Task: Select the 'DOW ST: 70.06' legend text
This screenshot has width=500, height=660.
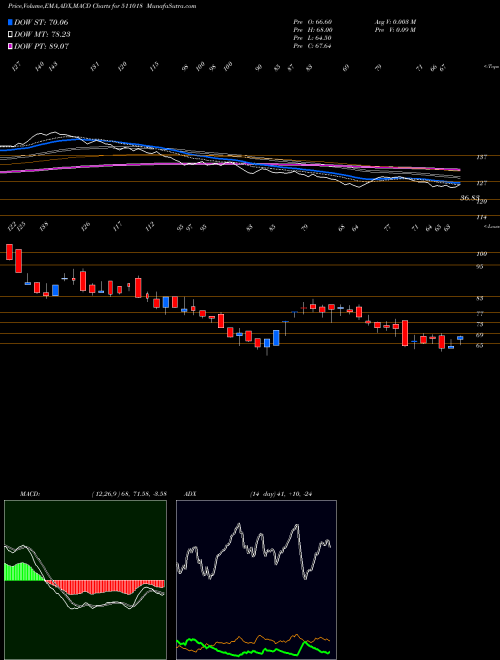Action: coord(41,23)
